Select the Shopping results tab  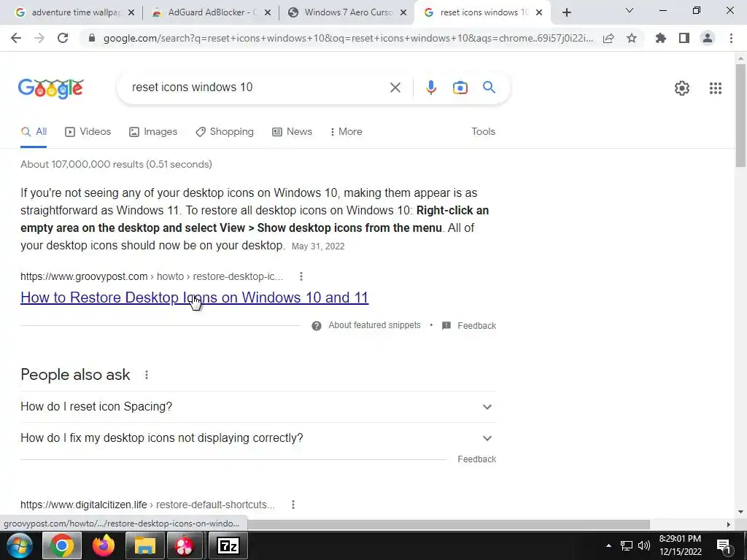coord(225,132)
